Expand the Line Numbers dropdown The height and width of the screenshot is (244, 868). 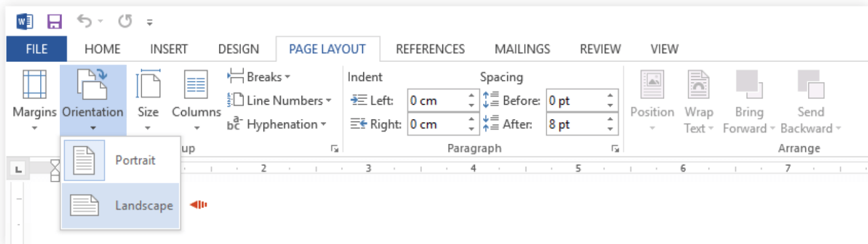pos(279,101)
